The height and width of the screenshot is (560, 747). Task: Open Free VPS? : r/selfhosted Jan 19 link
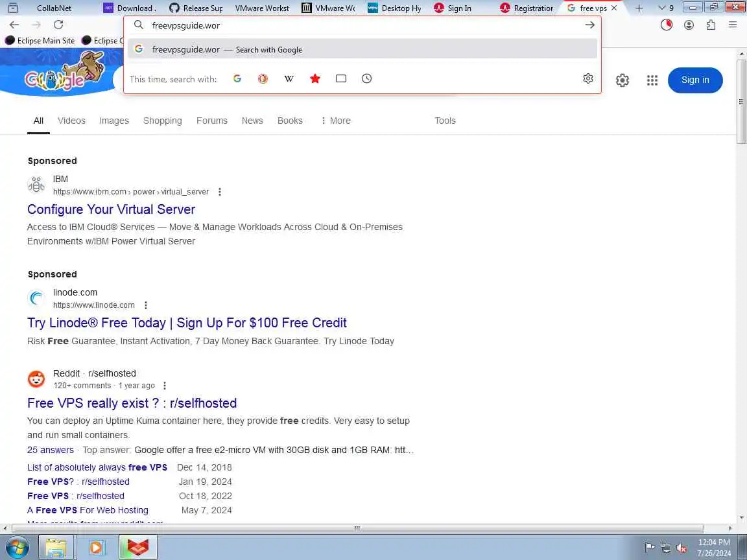pos(78,482)
